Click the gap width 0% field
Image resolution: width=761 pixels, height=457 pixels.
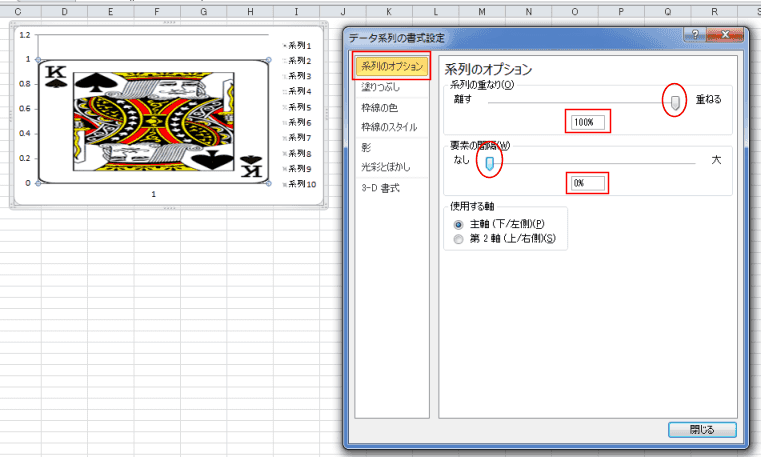(x=588, y=183)
